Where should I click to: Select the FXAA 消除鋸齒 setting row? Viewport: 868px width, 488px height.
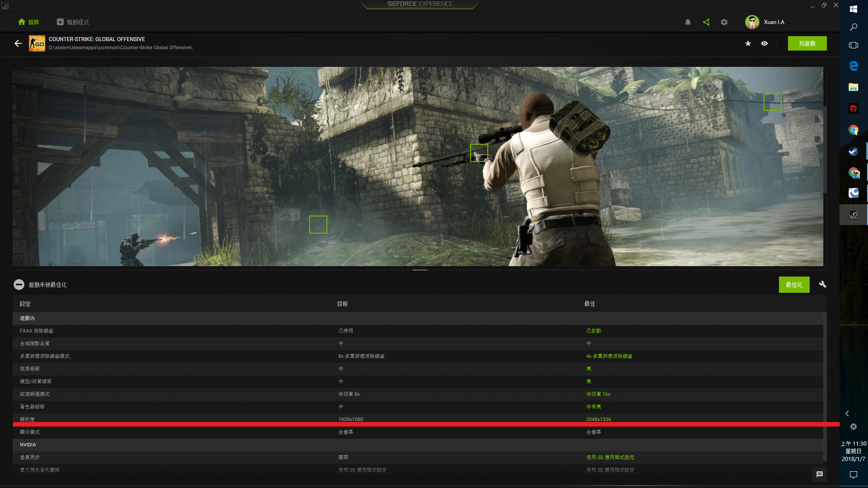pyautogui.click(x=418, y=331)
